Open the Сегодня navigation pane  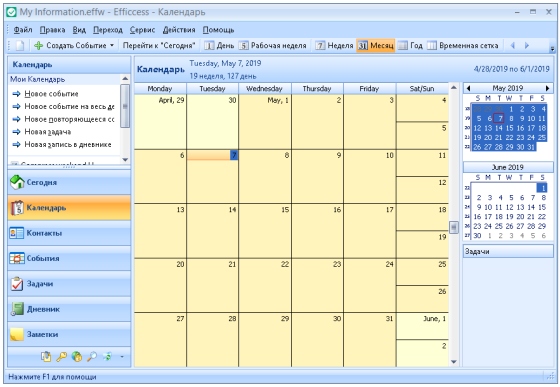[x=69, y=182]
